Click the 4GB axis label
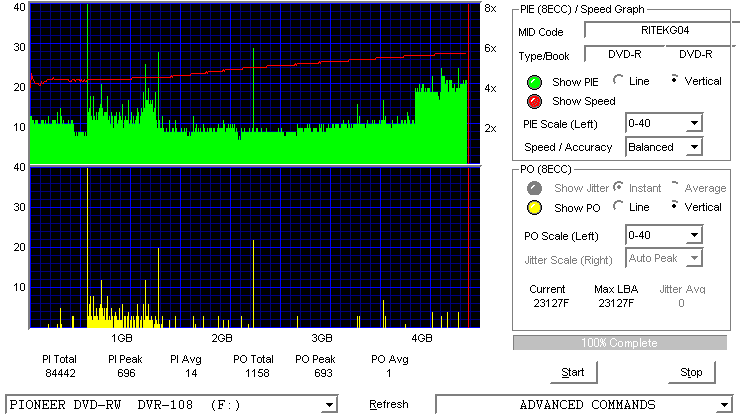This screenshot has width=742, height=420. pyautogui.click(x=422, y=338)
